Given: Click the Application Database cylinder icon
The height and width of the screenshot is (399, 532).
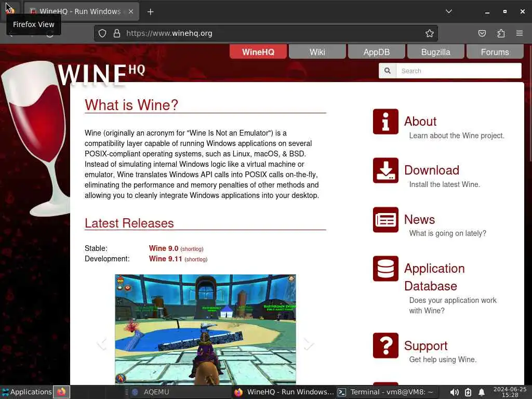Looking at the screenshot, I should point(385,269).
